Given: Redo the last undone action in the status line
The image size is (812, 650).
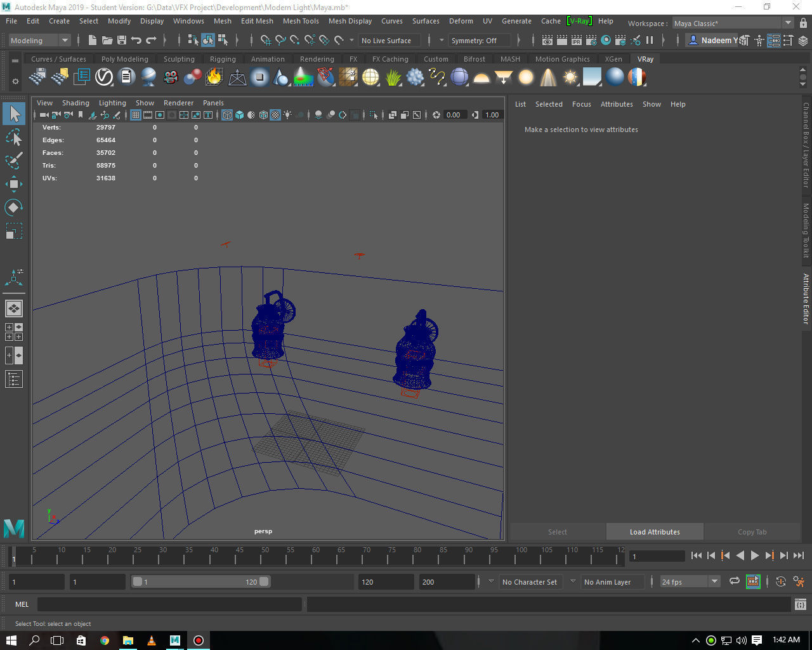Looking at the screenshot, I should (151, 41).
